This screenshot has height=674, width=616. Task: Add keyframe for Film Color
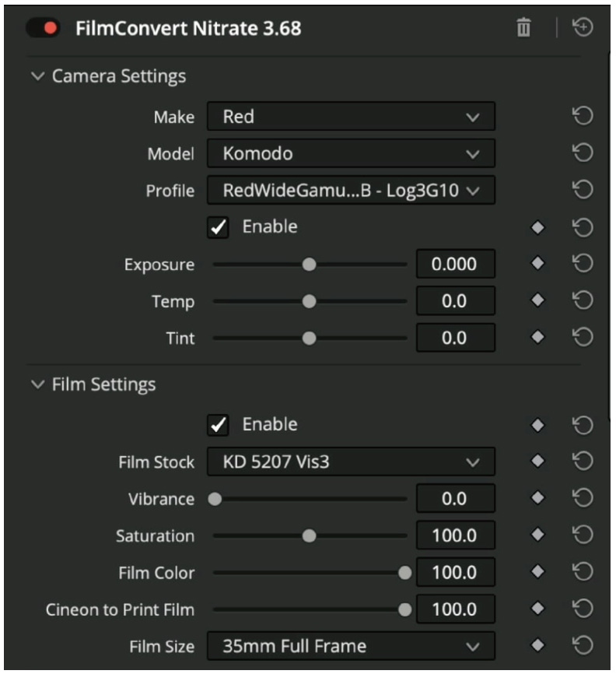537,573
